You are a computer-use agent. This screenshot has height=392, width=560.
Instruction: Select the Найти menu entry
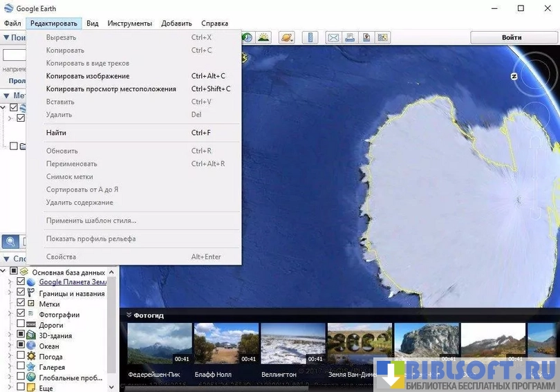click(x=57, y=133)
